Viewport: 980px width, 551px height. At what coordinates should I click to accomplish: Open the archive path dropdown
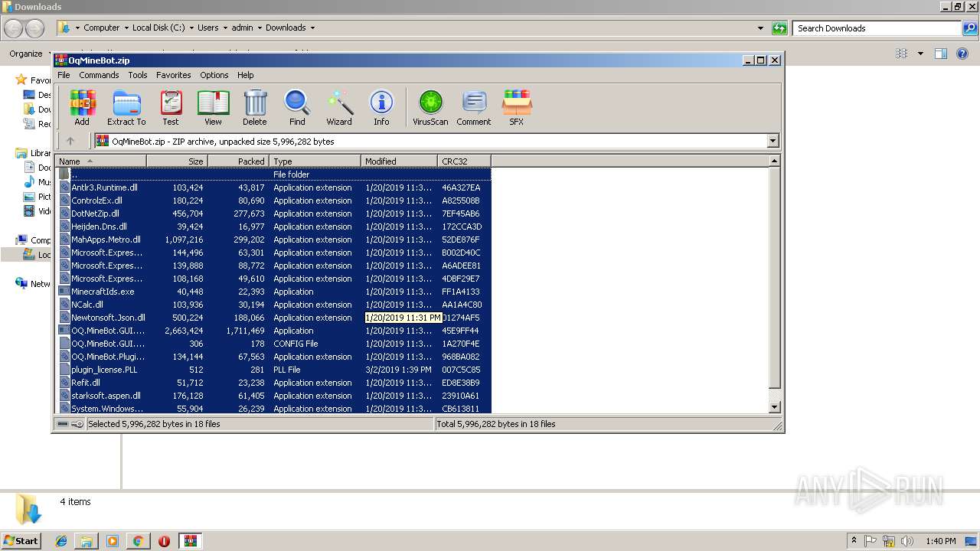tap(773, 141)
